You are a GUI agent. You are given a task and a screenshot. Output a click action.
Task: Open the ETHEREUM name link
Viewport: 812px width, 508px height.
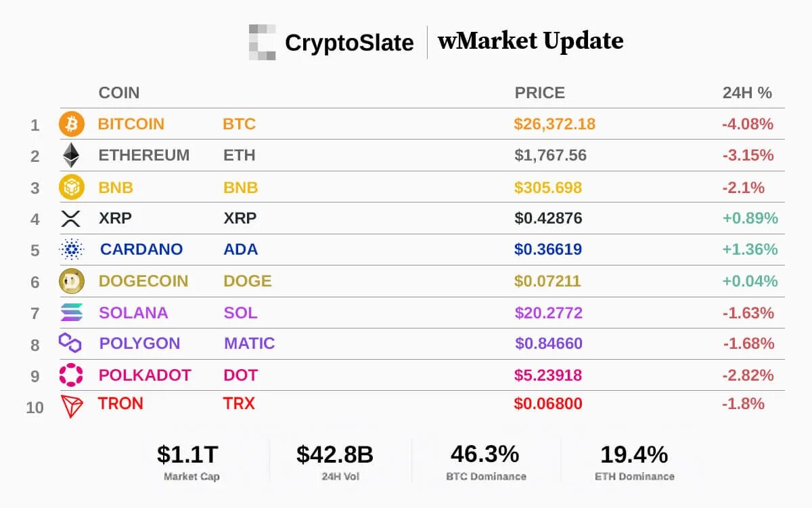pos(144,155)
